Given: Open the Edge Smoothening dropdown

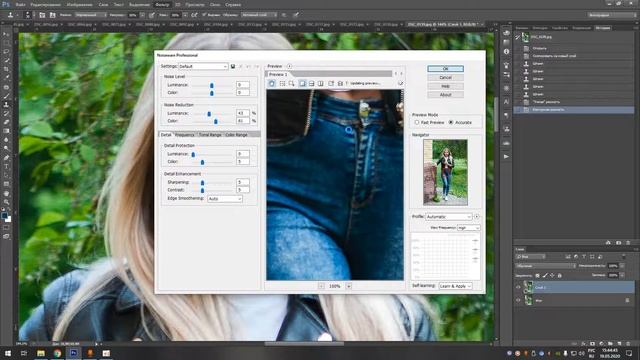Looking at the screenshot, I should pyautogui.click(x=225, y=199).
